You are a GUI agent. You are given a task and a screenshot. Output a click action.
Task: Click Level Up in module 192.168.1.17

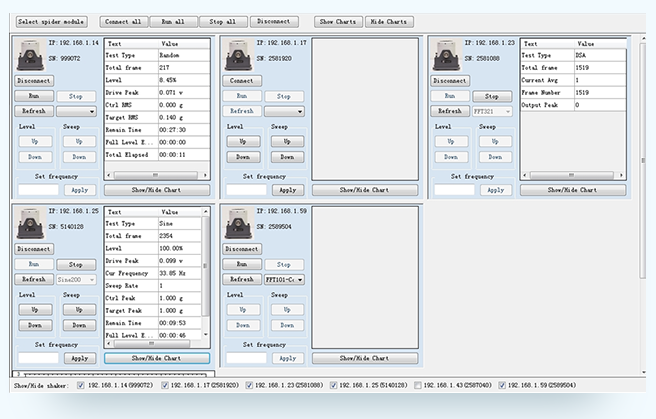[x=243, y=141]
